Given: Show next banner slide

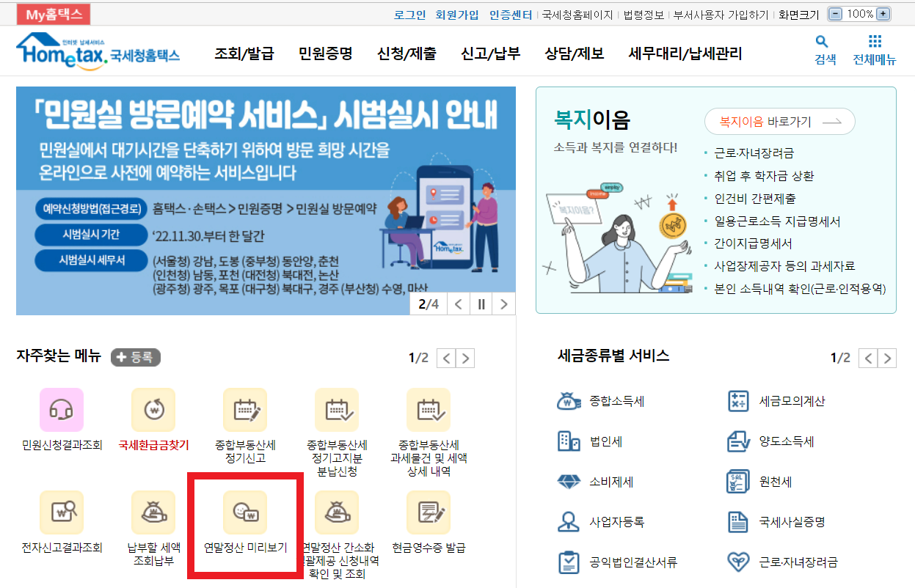Looking at the screenshot, I should point(503,304).
